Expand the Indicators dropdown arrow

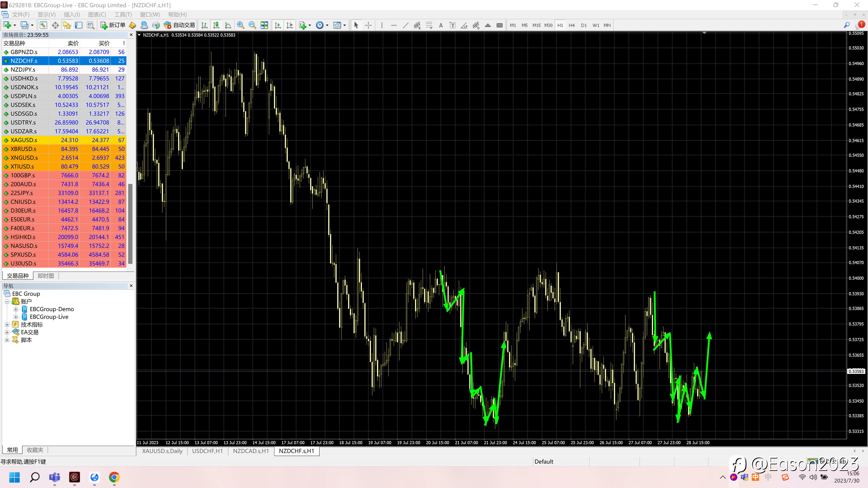point(310,25)
